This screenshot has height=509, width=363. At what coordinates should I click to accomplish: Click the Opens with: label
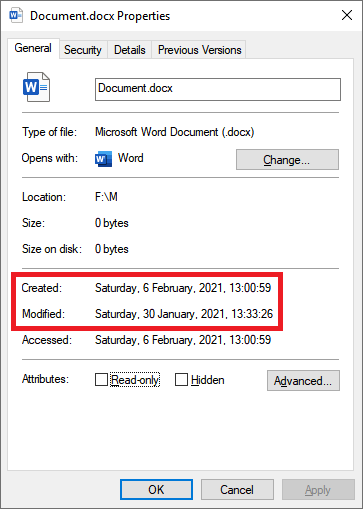point(50,158)
